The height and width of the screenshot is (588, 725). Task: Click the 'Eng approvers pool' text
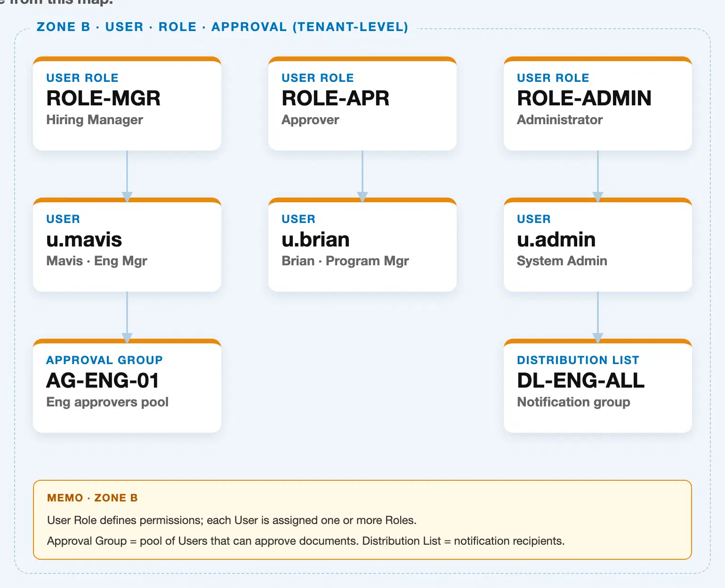coord(107,402)
